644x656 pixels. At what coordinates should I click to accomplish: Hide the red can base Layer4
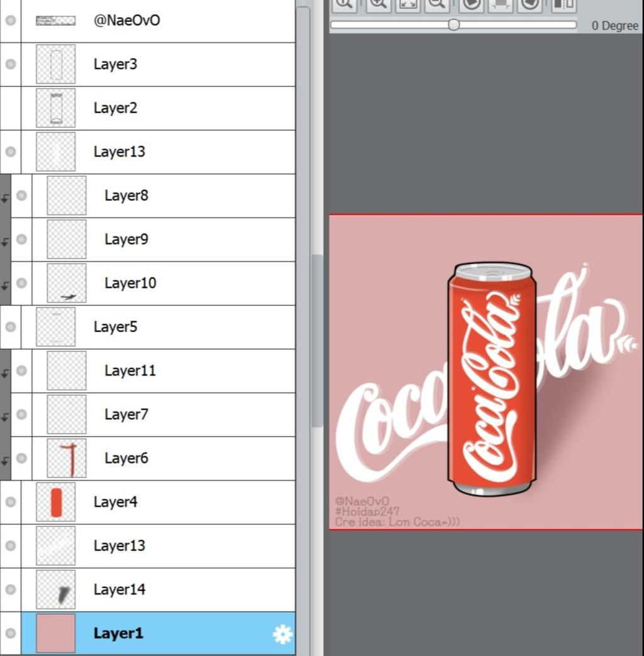pos(11,502)
